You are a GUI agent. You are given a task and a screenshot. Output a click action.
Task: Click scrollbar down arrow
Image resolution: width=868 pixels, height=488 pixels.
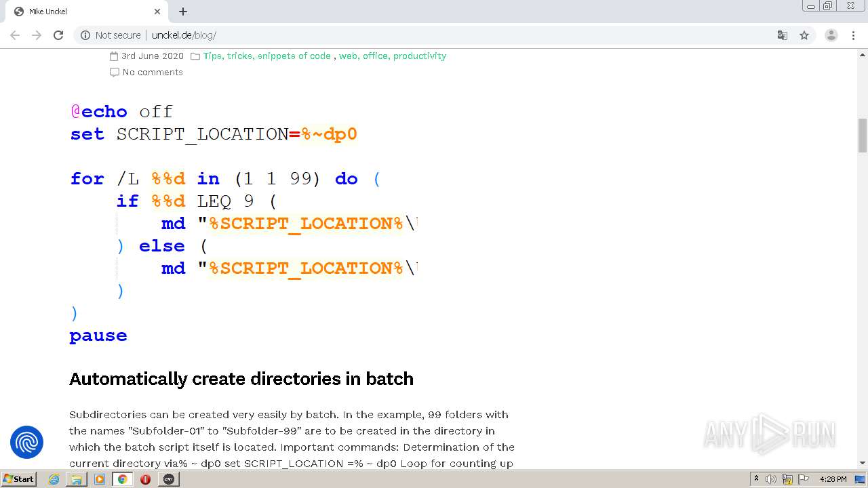(863, 463)
